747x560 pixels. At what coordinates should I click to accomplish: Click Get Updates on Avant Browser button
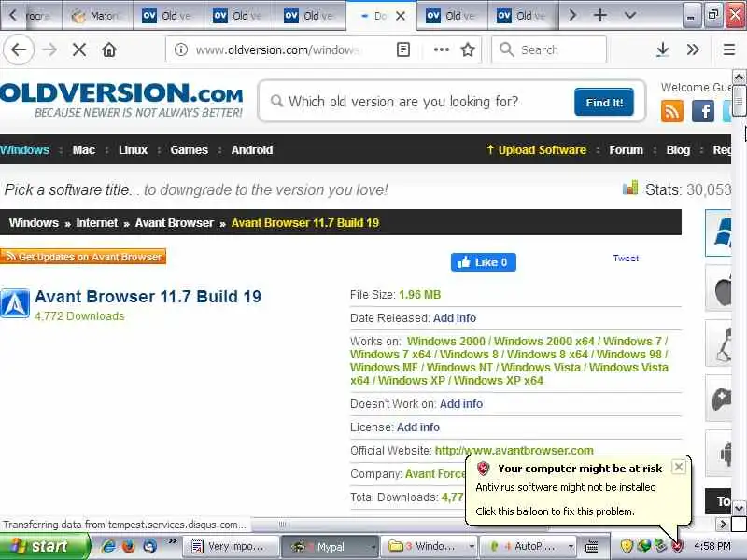click(x=83, y=257)
